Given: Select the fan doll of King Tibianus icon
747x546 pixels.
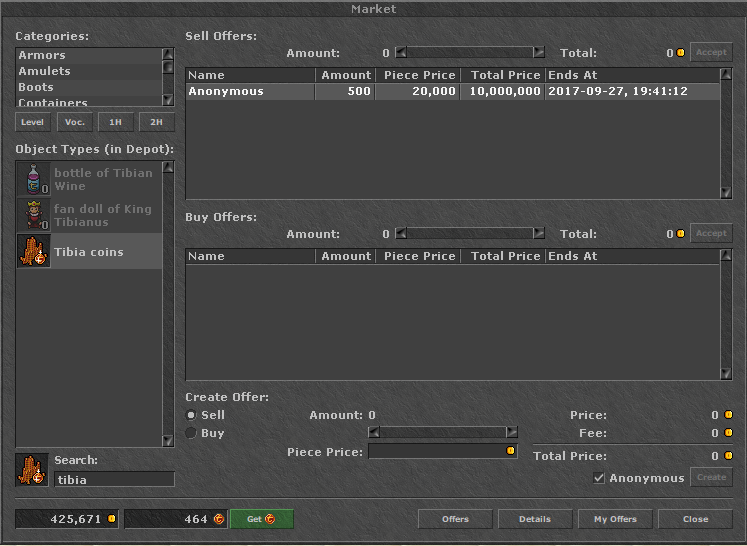Looking at the screenshot, I should pos(33,215).
